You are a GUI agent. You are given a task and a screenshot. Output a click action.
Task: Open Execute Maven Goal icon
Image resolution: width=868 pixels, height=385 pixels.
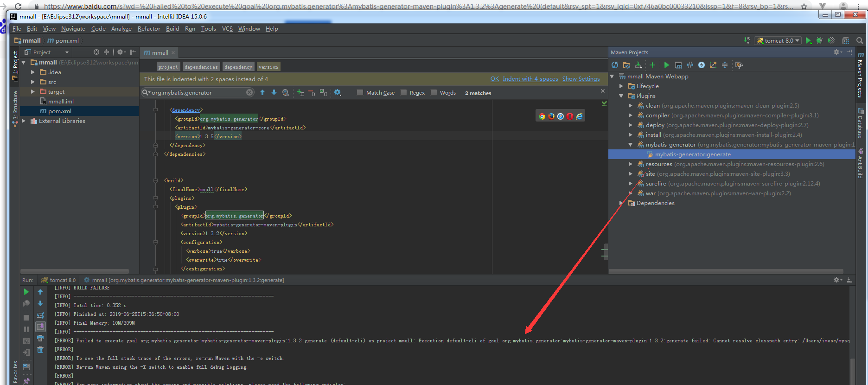point(678,65)
